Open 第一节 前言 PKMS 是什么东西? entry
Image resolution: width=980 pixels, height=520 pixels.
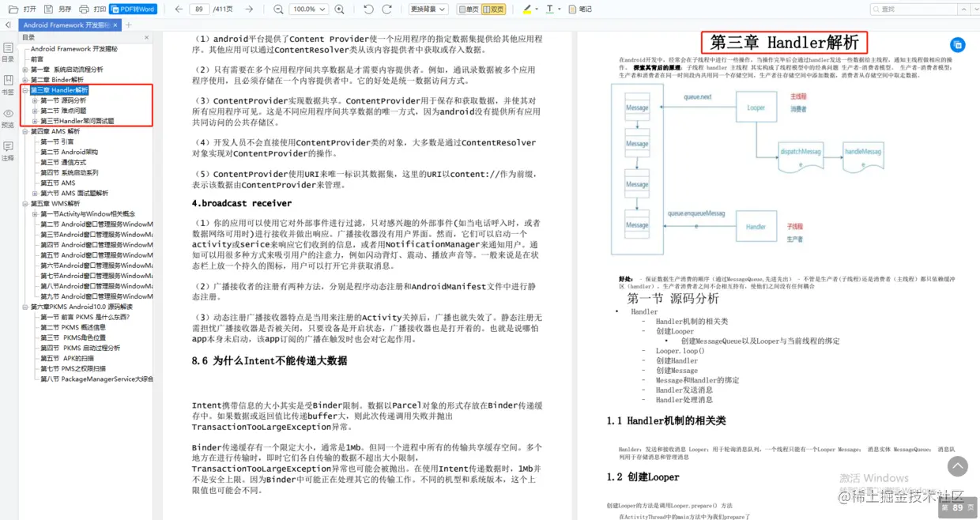[85, 317]
